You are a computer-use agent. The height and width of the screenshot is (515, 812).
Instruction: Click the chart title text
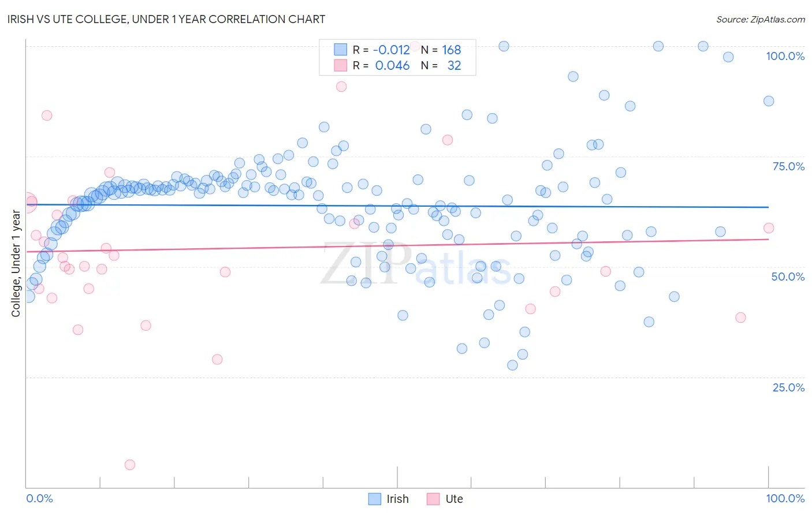click(166, 19)
